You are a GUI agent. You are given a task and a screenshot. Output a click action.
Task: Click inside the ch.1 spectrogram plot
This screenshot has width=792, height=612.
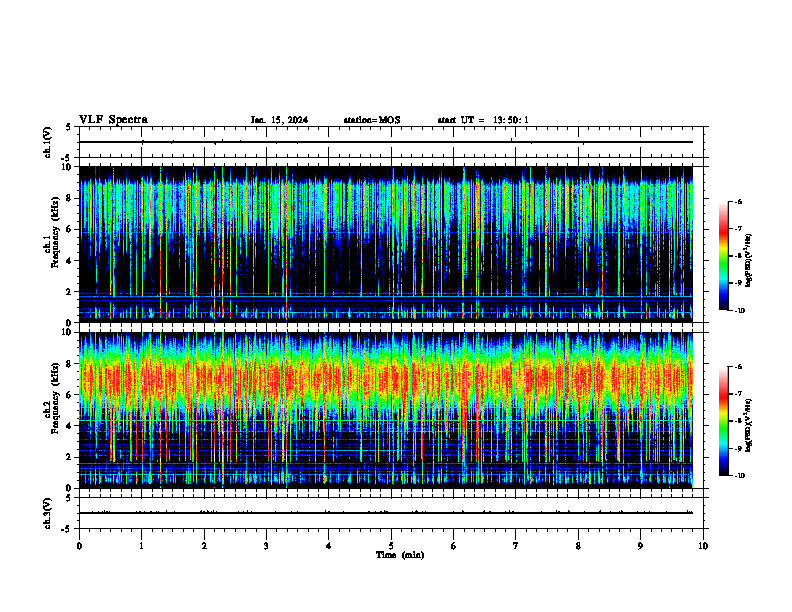(x=386, y=244)
